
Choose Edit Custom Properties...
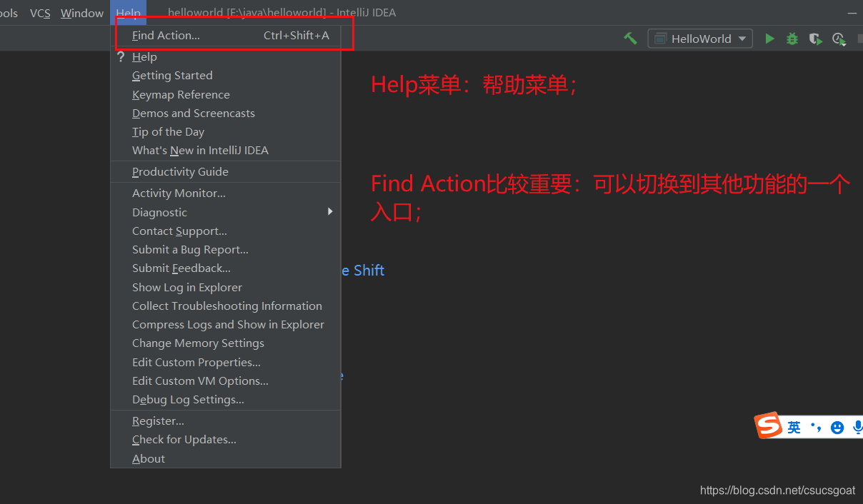coord(226,363)
